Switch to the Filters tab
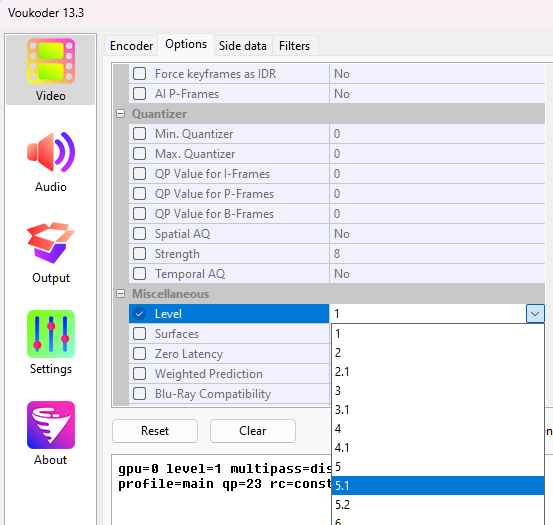The height and width of the screenshot is (525, 553). (x=294, y=46)
